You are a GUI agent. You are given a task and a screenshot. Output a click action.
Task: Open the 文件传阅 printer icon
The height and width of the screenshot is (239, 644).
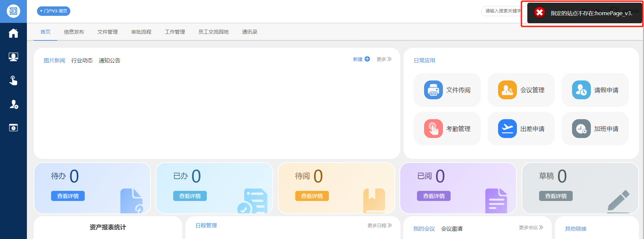(x=433, y=90)
